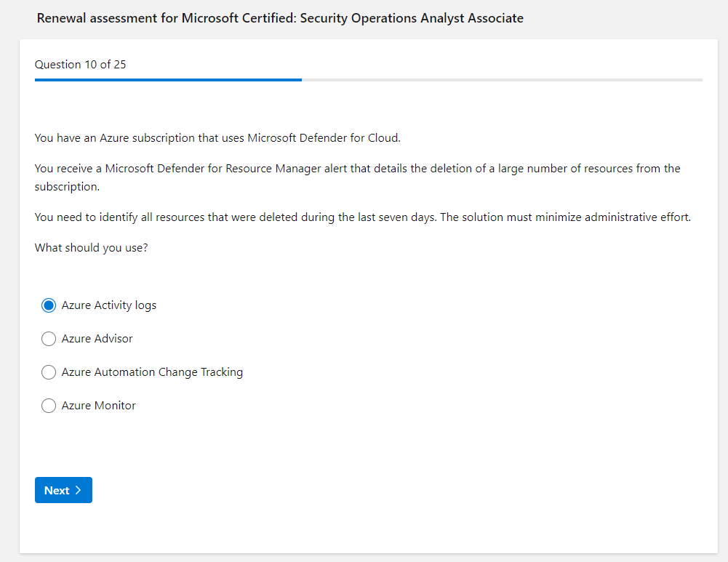Click the empty white area right of Next

(x=364, y=490)
